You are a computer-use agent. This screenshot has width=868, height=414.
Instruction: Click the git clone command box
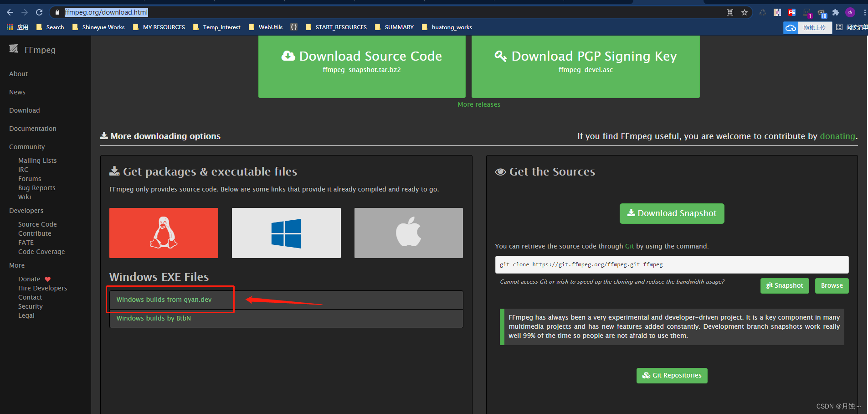[x=672, y=264]
